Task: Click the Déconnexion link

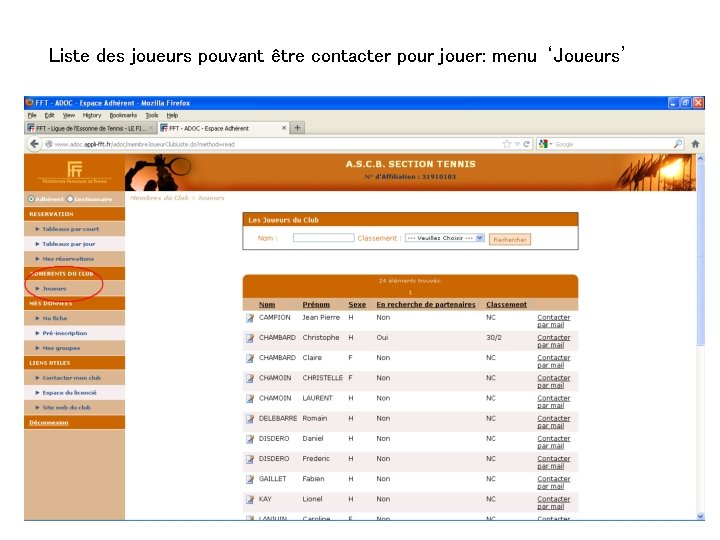Action: (49, 422)
